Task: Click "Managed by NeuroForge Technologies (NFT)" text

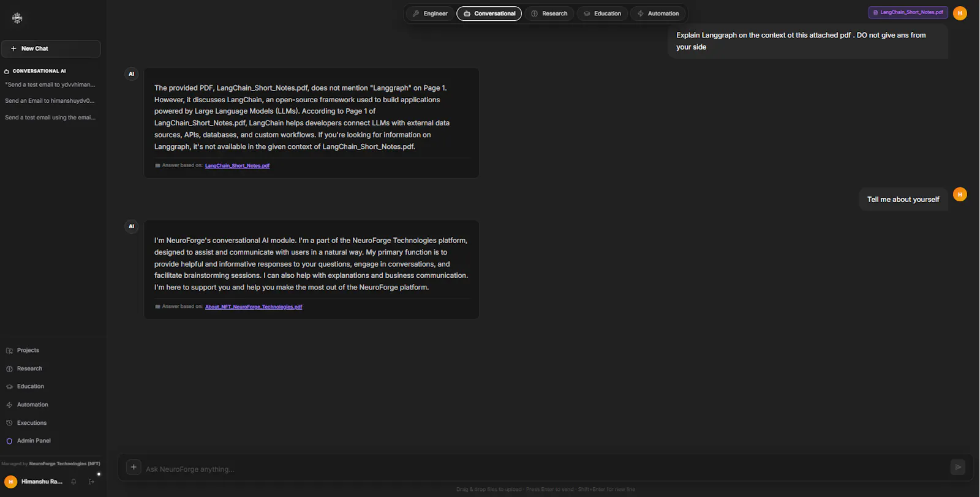Action: click(51, 464)
